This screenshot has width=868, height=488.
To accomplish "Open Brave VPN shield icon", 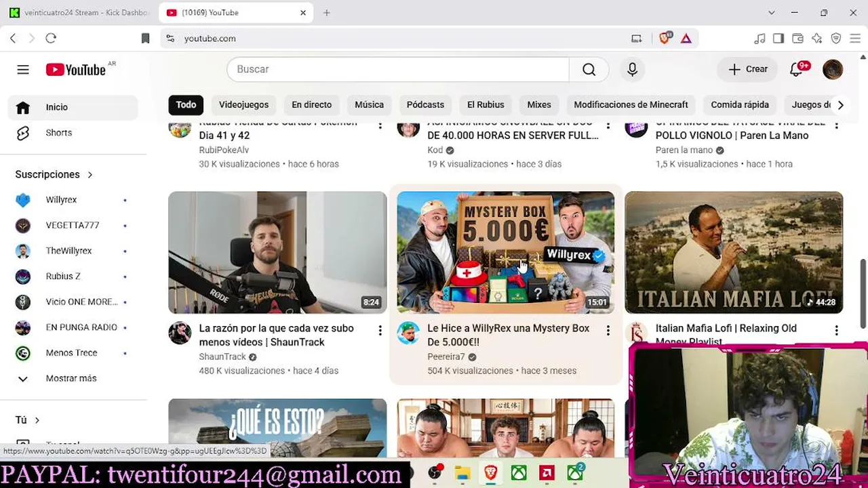I will point(836,39).
